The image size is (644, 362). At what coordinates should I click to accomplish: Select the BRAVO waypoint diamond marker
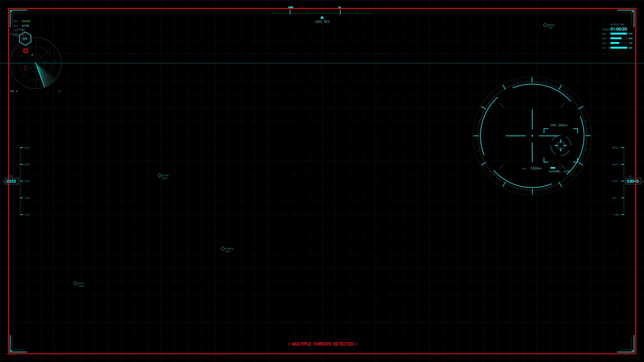point(545,25)
